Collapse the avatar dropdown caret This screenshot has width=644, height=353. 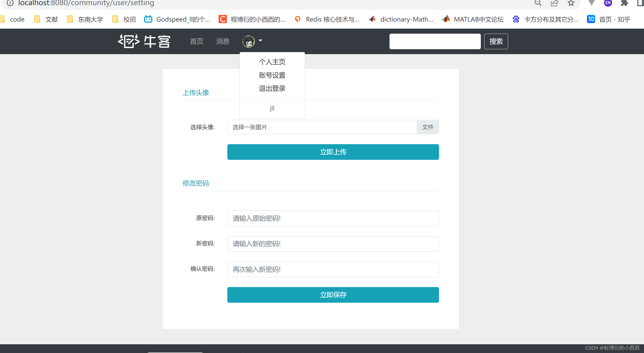point(260,41)
